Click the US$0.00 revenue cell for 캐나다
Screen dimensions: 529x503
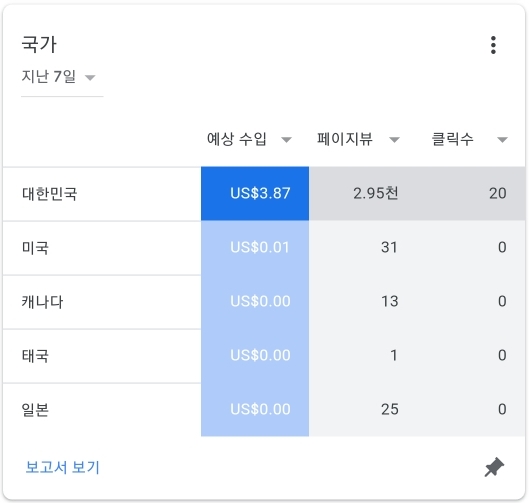pyautogui.click(x=255, y=302)
